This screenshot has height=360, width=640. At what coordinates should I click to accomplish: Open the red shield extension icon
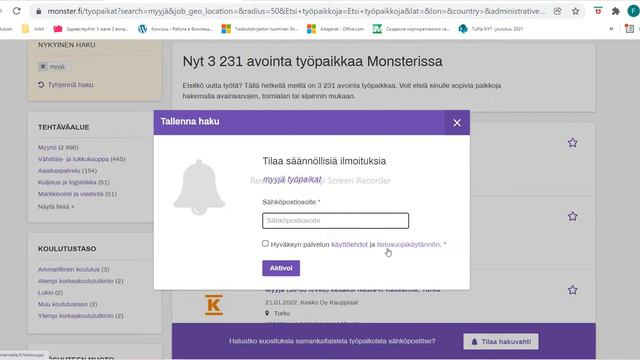pos(598,11)
